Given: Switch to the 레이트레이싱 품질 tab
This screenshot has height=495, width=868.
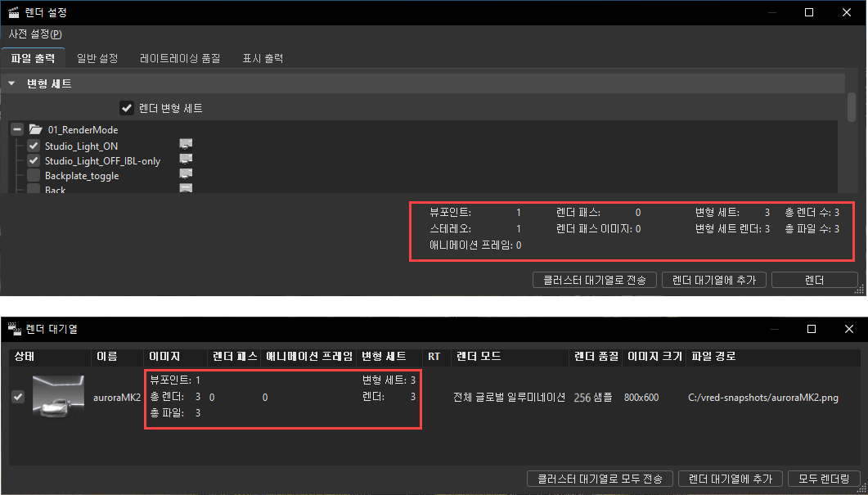Looking at the screenshot, I should click(180, 58).
